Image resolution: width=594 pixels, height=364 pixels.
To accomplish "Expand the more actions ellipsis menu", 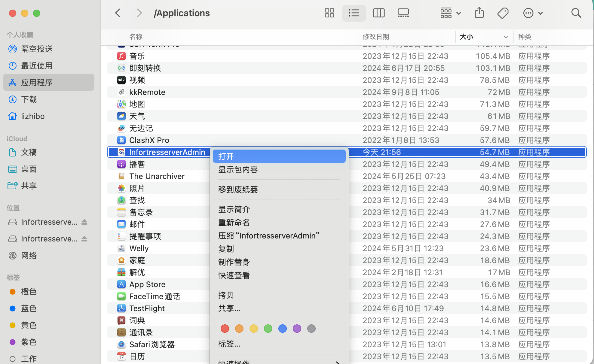I will pyautogui.click(x=533, y=13).
